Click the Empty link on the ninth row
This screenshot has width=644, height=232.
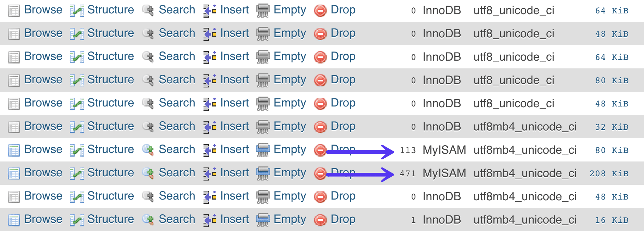coord(290,196)
